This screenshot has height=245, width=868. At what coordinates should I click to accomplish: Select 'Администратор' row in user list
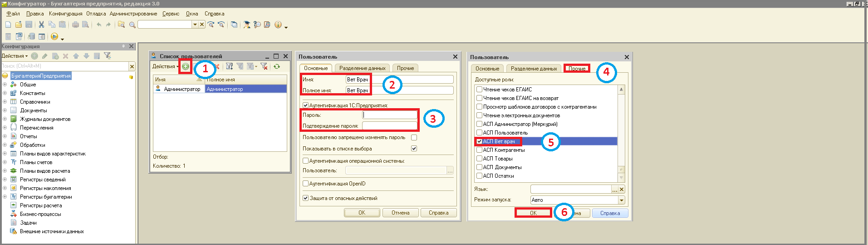[x=220, y=89]
